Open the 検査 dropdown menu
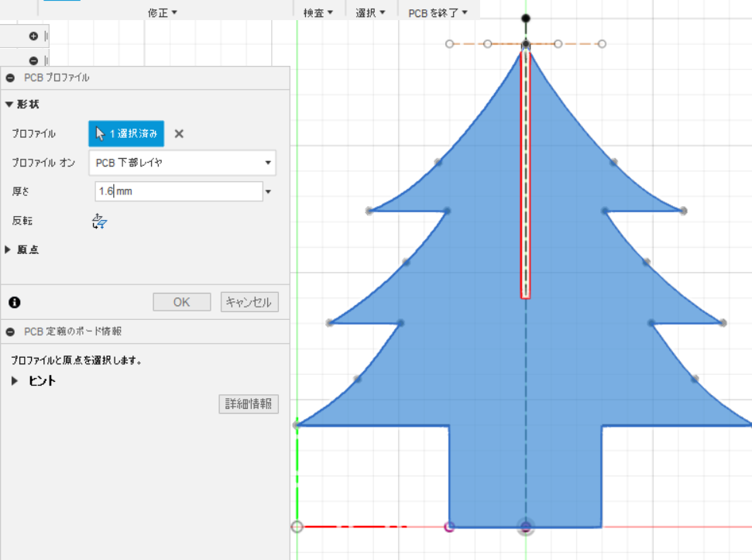 (x=318, y=13)
